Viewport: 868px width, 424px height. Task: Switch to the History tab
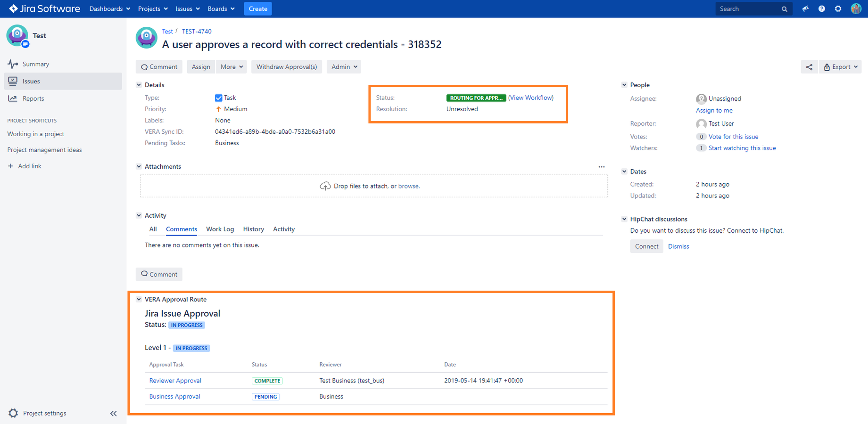tap(253, 229)
